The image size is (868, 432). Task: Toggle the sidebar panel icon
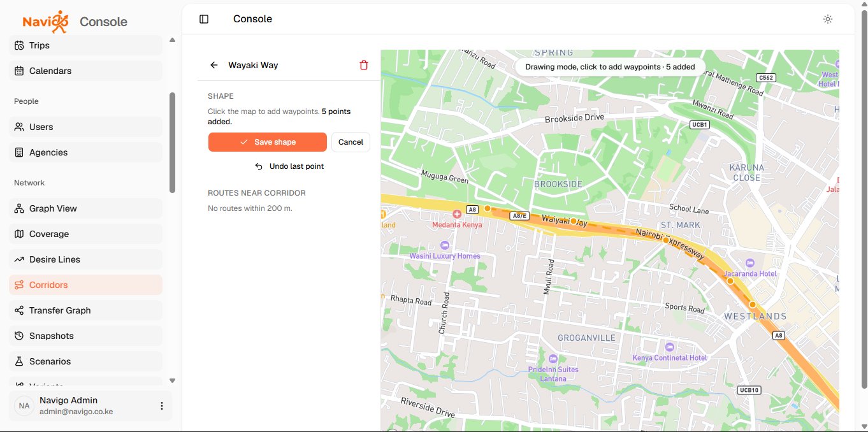pyautogui.click(x=204, y=19)
